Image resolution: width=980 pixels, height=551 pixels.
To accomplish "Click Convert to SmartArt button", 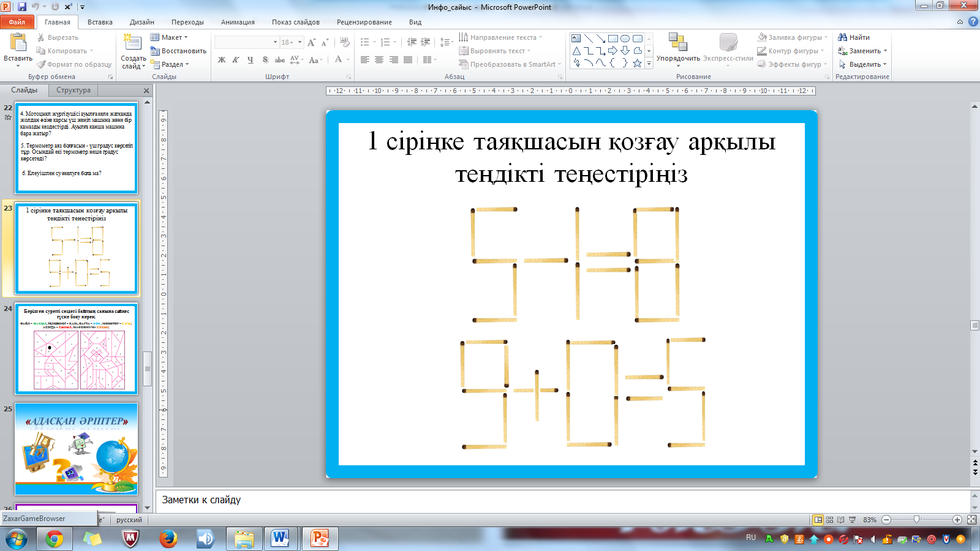I will click(510, 64).
